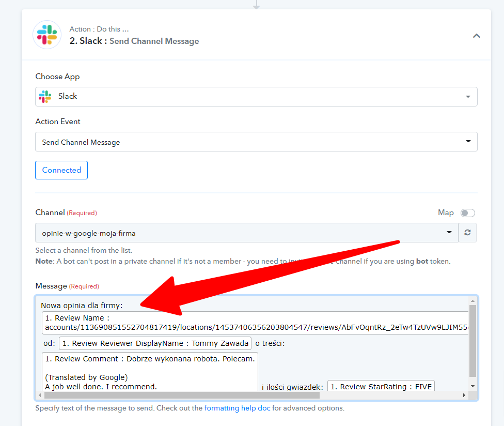The height and width of the screenshot is (426, 504).
Task: Click the 'Select a channel from the list.' hint
Action: (x=84, y=250)
